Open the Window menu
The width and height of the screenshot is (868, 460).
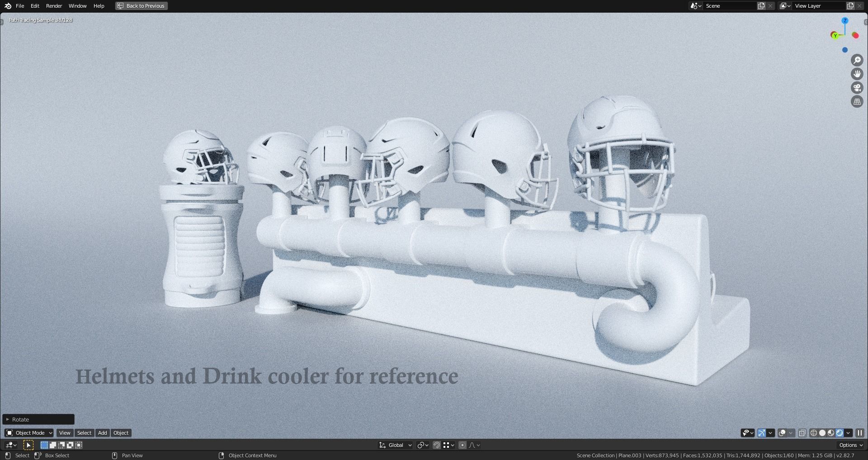click(x=77, y=6)
